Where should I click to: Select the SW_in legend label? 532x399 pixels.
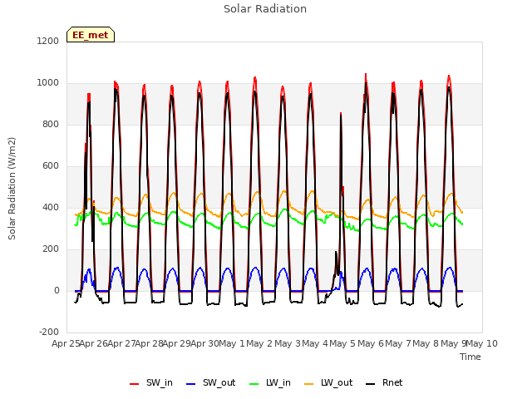pyautogui.click(x=159, y=382)
